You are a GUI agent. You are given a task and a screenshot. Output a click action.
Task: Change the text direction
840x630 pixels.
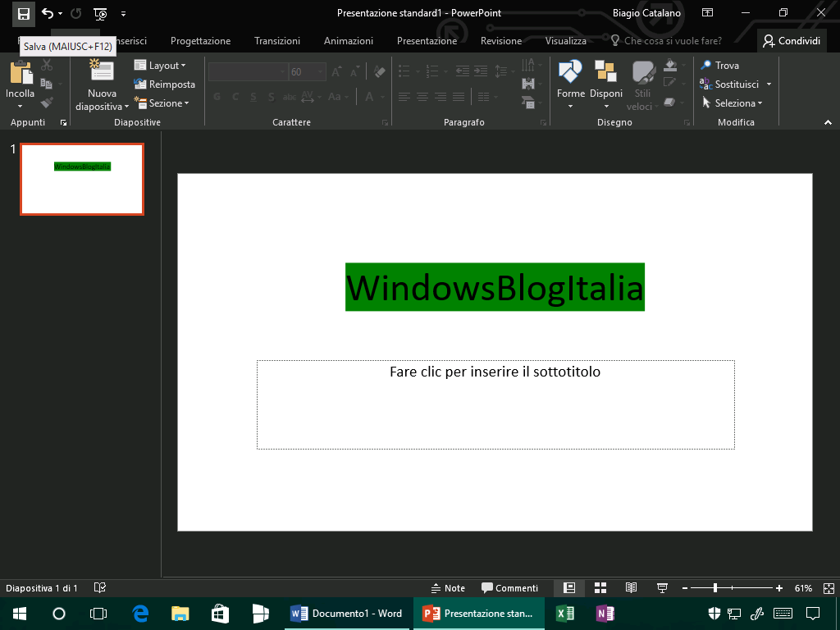[x=528, y=65]
